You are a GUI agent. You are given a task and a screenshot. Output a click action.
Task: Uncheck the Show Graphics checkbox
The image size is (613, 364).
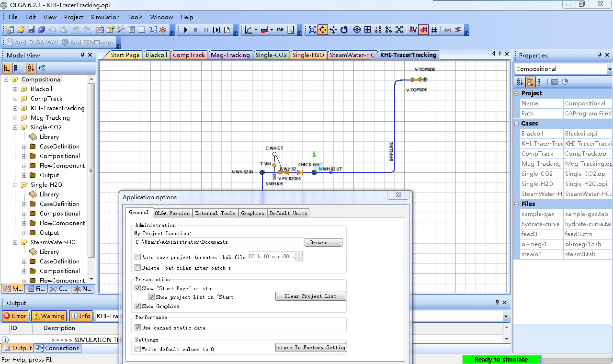[x=138, y=306]
